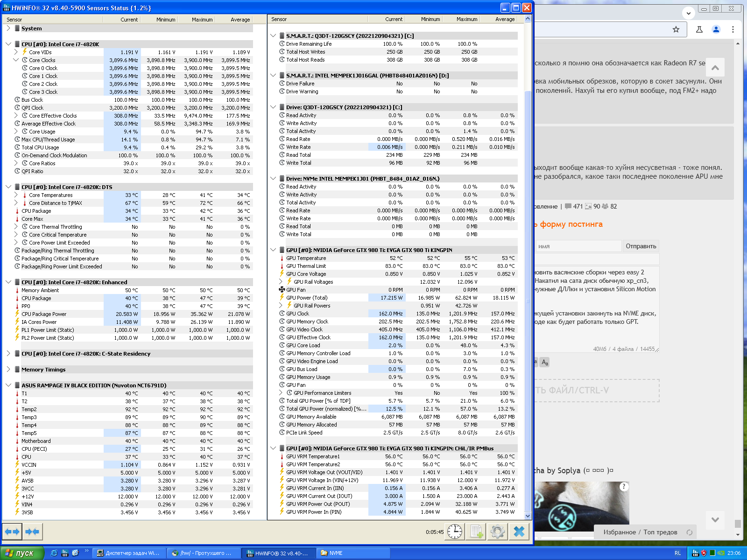Screen dimensions: 747x560
Task: Jump to page bottom with the down arrow
Action: click(x=715, y=519)
